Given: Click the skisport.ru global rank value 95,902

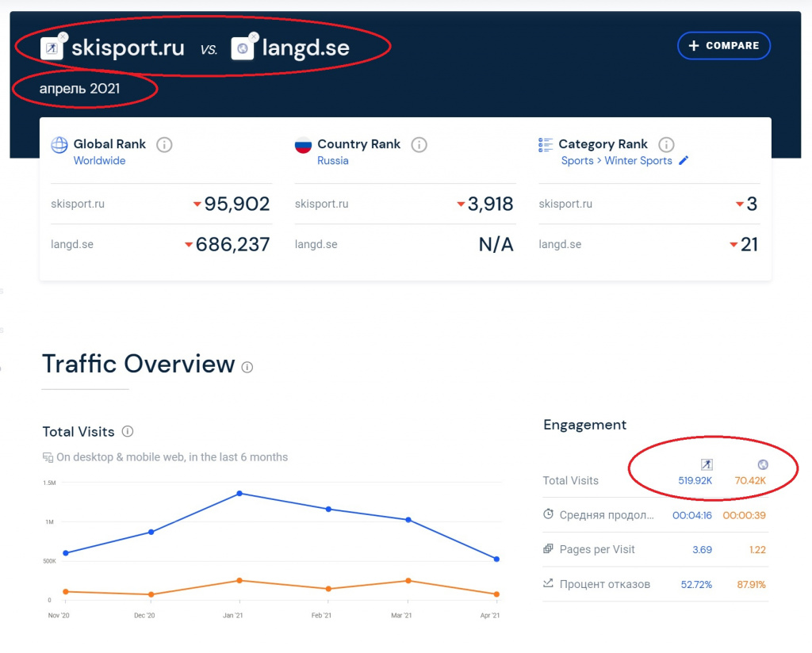Looking at the screenshot, I should pyautogui.click(x=236, y=204).
